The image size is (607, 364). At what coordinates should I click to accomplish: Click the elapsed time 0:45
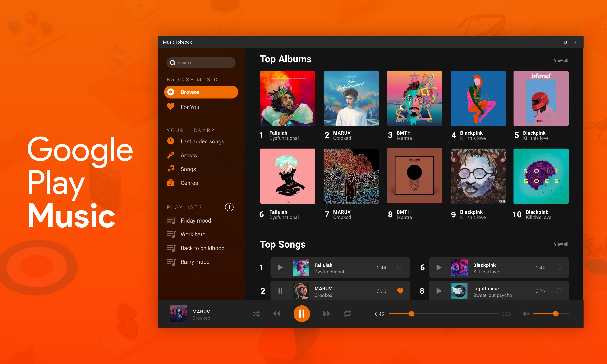point(379,314)
